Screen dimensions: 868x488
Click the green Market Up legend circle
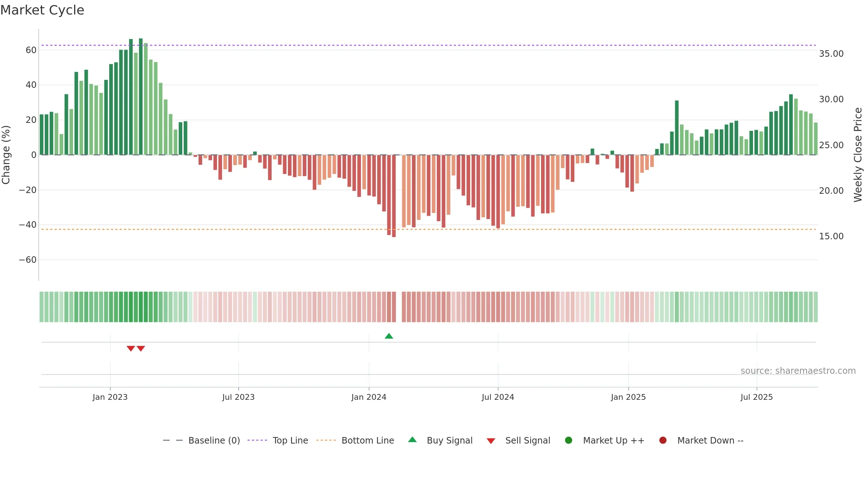569,440
